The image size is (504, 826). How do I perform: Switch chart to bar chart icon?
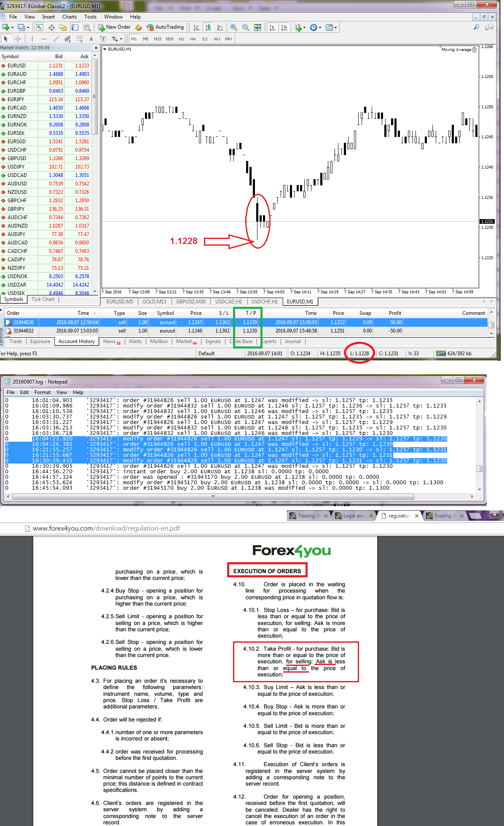click(196, 27)
